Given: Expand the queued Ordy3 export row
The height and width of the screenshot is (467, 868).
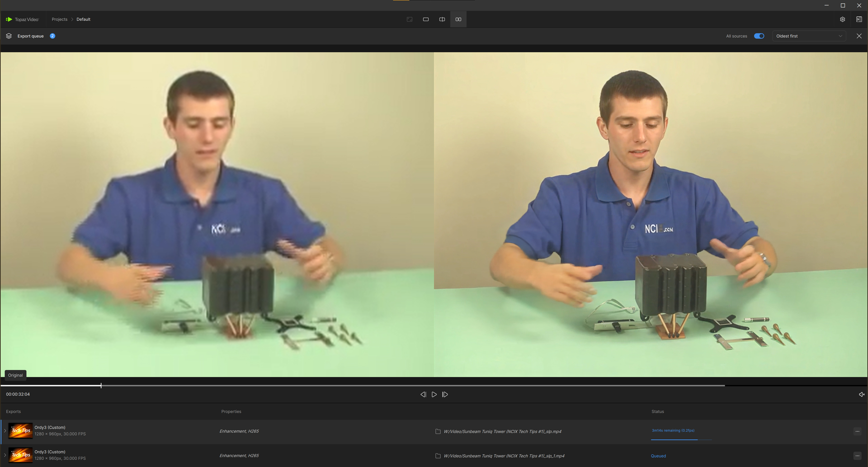Looking at the screenshot, I should pyautogui.click(x=5, y=455).
